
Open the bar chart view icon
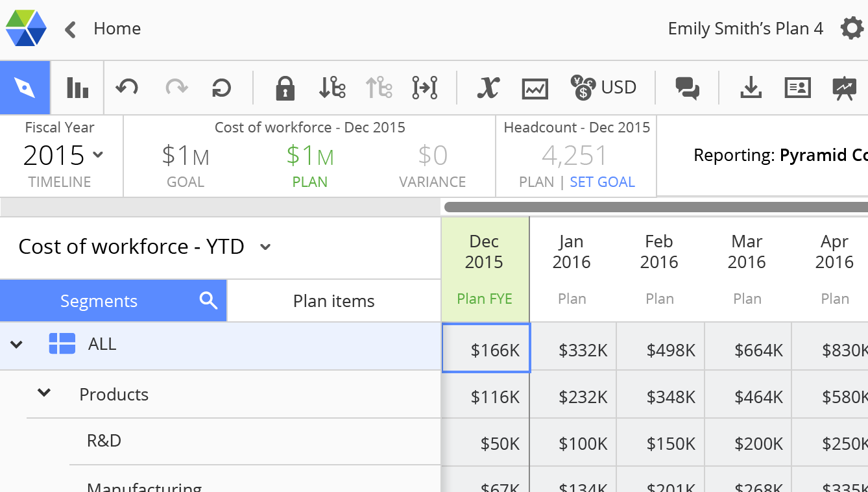click(x=77, y=88)
